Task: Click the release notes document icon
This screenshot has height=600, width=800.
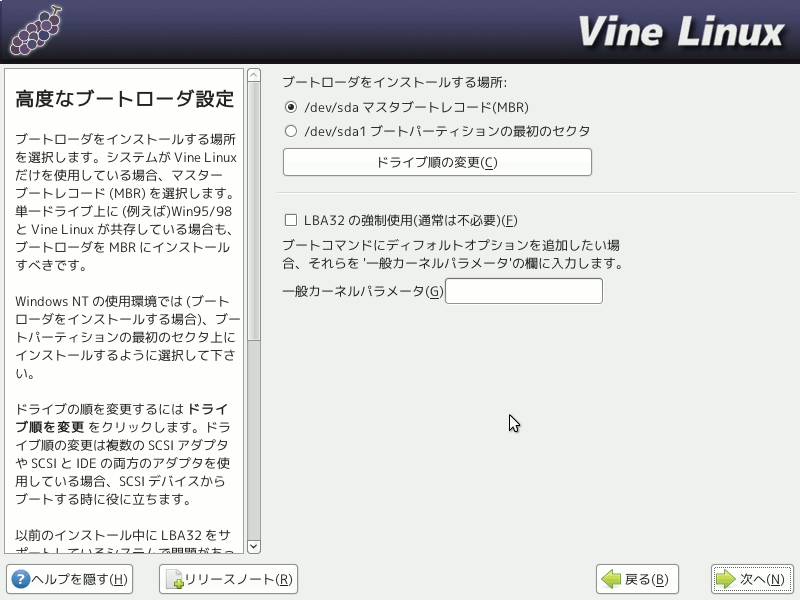Action: (174, 580)
